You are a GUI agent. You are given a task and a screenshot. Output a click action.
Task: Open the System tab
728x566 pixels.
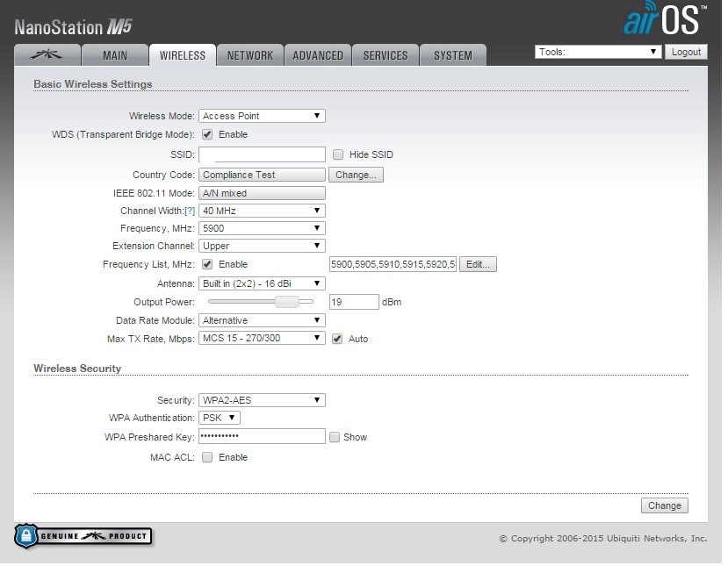pyautogui.click(x=452, y=55)
